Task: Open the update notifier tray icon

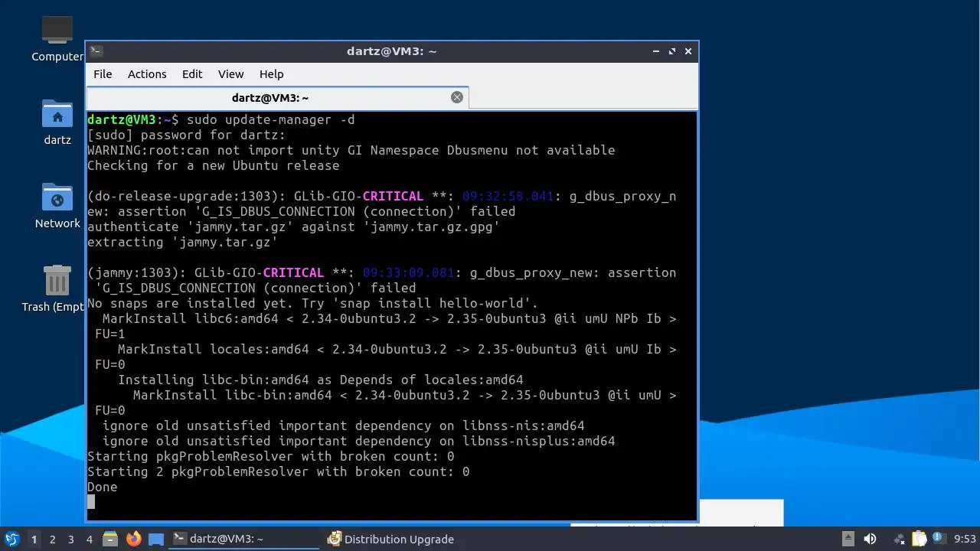Action: point(939,539)
